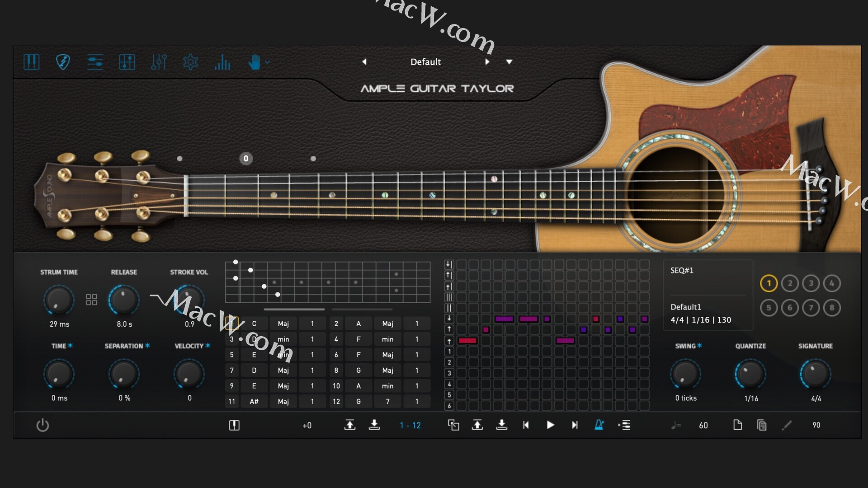
Task: Open the mixer faders Edit panel icon
Action: pyautogui.click(x=159, y=62)
